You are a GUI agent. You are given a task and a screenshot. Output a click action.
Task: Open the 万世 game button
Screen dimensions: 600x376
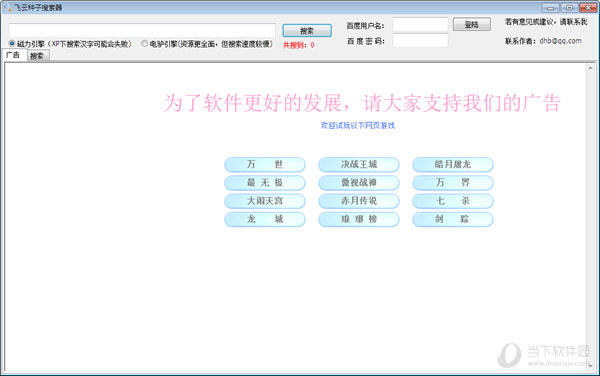click(x=265, y=164)
